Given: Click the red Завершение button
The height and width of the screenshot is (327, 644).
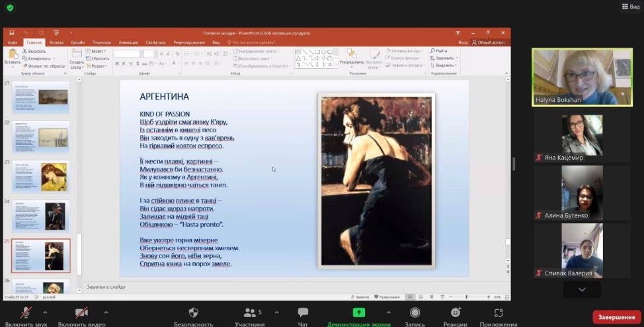Looking at the screenshot, I should 616,317.
